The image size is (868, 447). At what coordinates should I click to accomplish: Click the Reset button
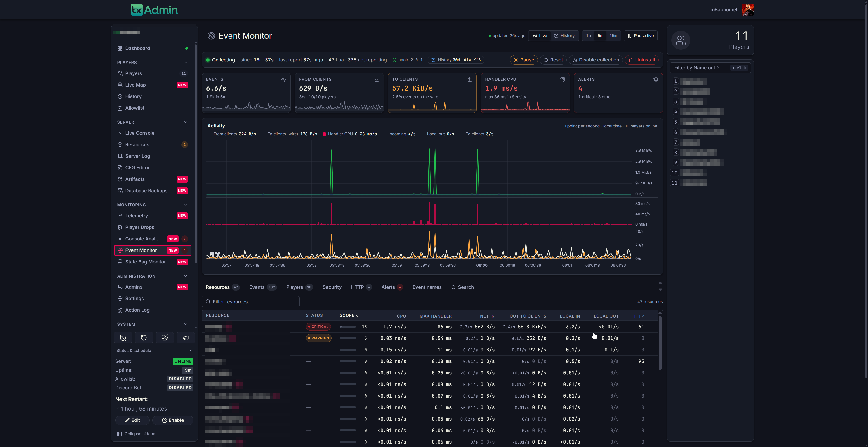click(x=553, y=60)
